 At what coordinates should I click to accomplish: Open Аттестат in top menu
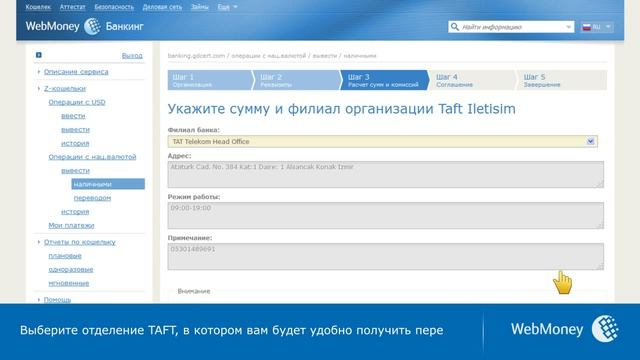tap(72, 7)
